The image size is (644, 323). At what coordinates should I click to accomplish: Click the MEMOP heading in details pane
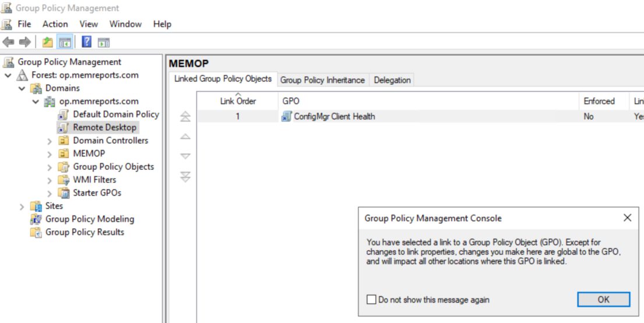189,63
